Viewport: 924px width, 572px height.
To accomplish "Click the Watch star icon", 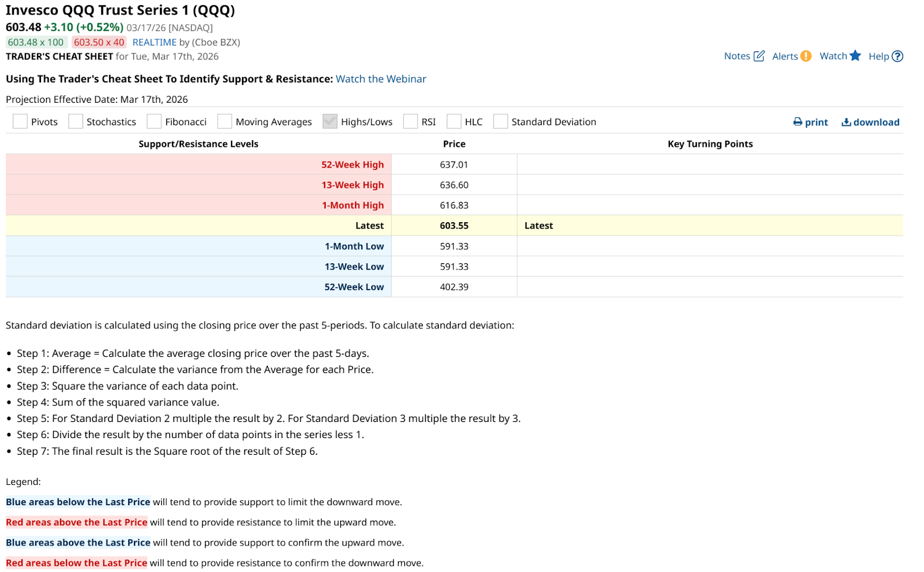I will pyautogui.click(x=855, y=55).
